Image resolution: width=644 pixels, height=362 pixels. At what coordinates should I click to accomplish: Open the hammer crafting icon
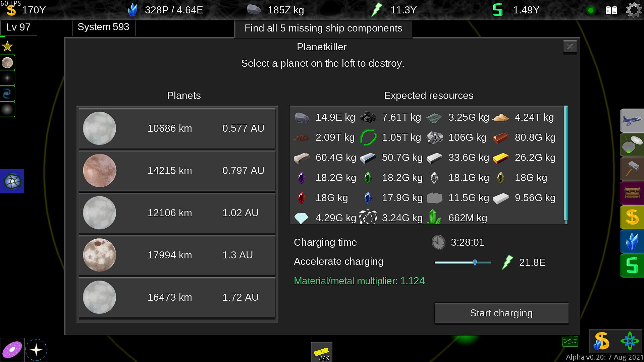click(632, 169)
